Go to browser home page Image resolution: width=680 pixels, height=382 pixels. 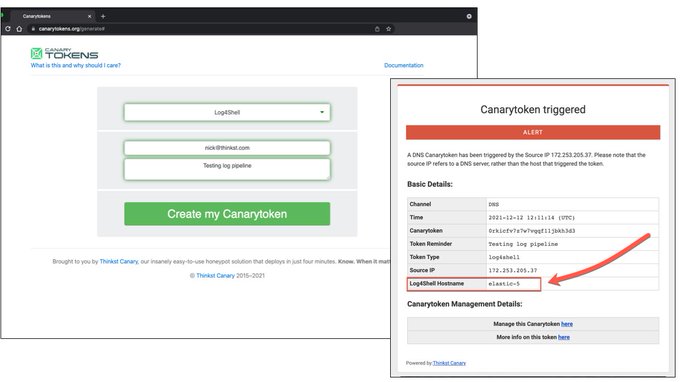19,29
